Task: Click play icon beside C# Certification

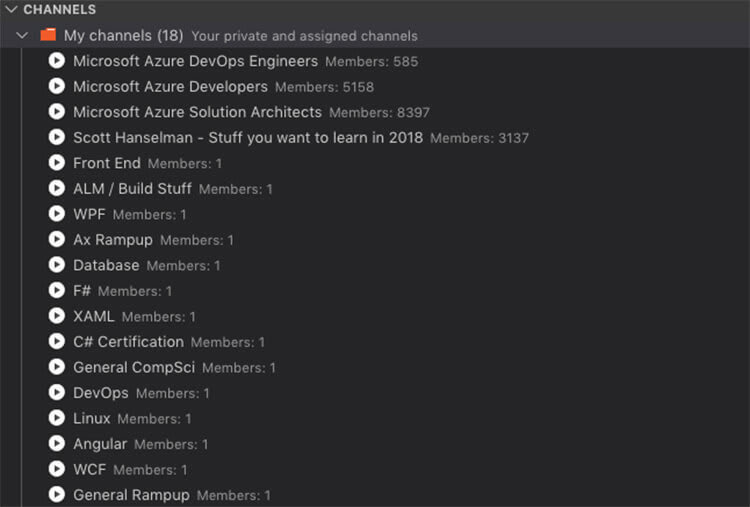Action: coord(56,341)
